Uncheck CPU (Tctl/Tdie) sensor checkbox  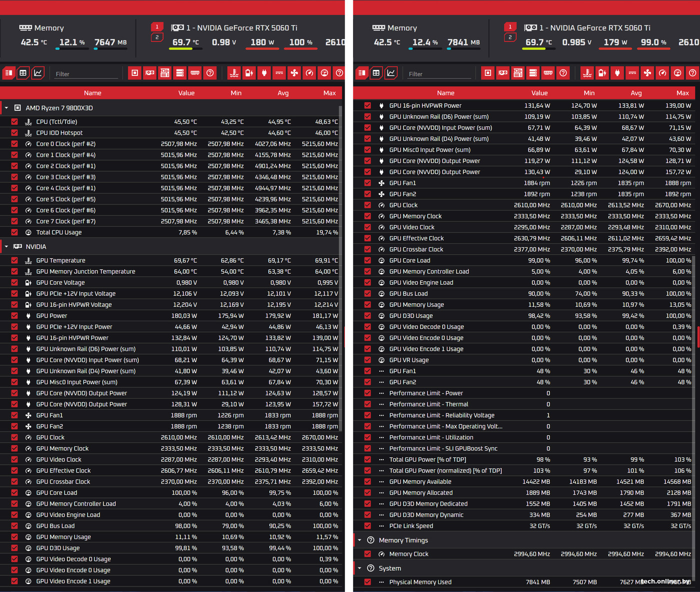click(14, 121)
